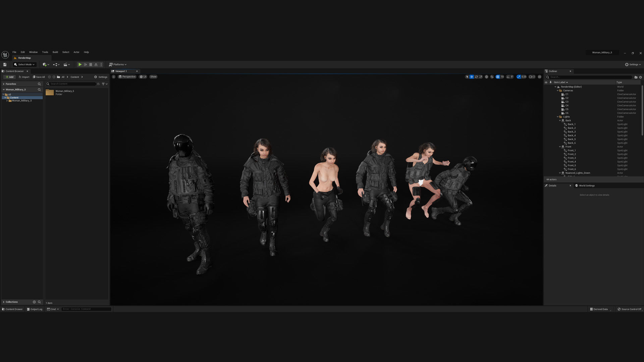Screen dimensions: 644x362
Task: Click the Skip frame button next to Play
Action: coord(85,64)
